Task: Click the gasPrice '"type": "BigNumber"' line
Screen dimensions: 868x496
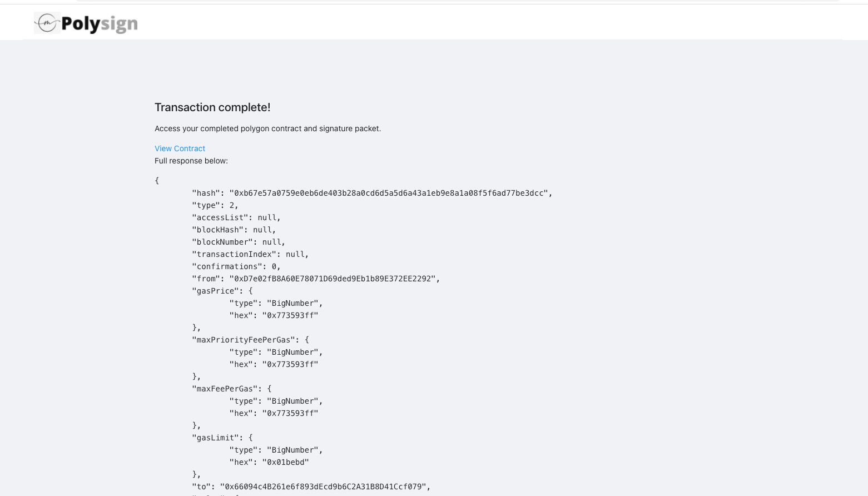Action: tap(276, 303)
